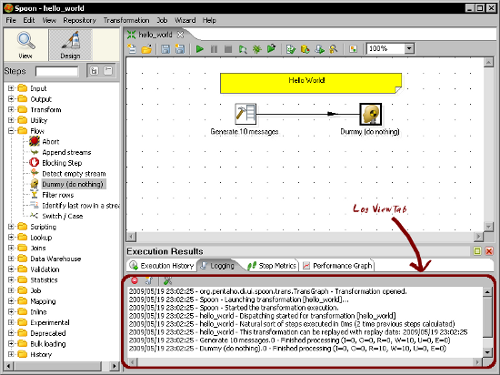Switch to Logging tab
Screen dimensions: 500x375
point(218,266)
